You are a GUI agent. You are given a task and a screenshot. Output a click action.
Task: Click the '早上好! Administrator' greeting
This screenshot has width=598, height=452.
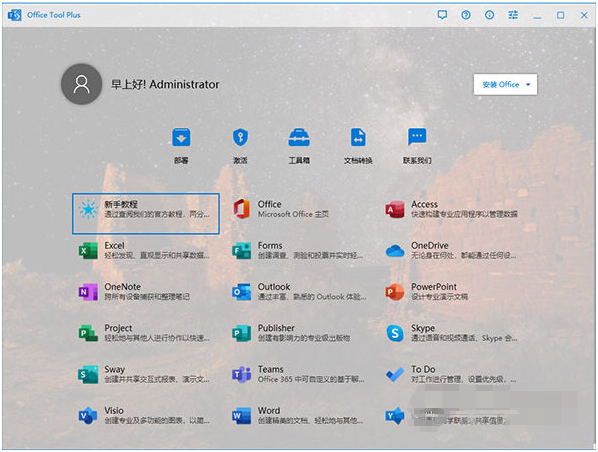coord(165,84)
